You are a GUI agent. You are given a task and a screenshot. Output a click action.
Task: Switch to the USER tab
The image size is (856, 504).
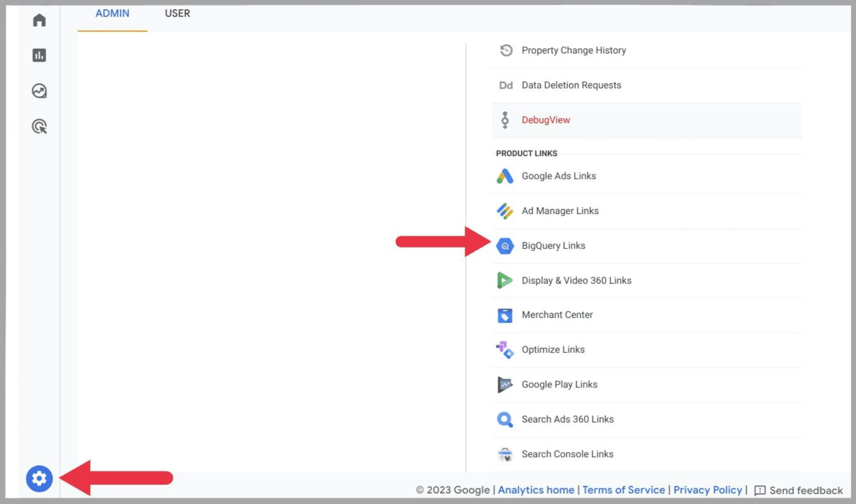click(177, 13)
